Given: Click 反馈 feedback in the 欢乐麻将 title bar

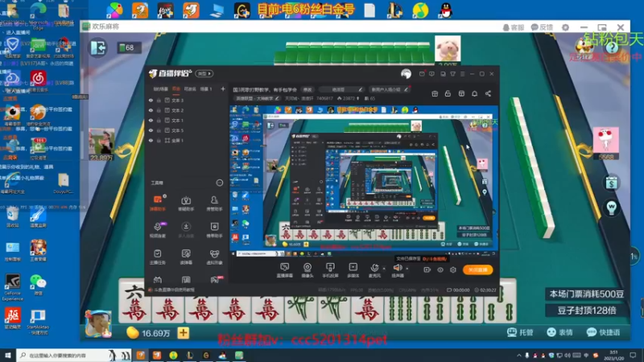Looking at the screenshot, I should click(542, 27).
